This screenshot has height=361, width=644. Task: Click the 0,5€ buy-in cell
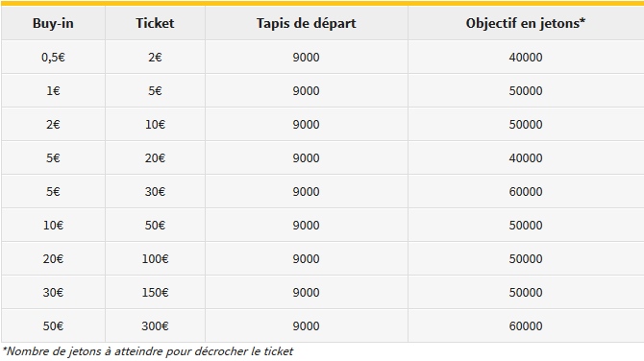point(53,57)
